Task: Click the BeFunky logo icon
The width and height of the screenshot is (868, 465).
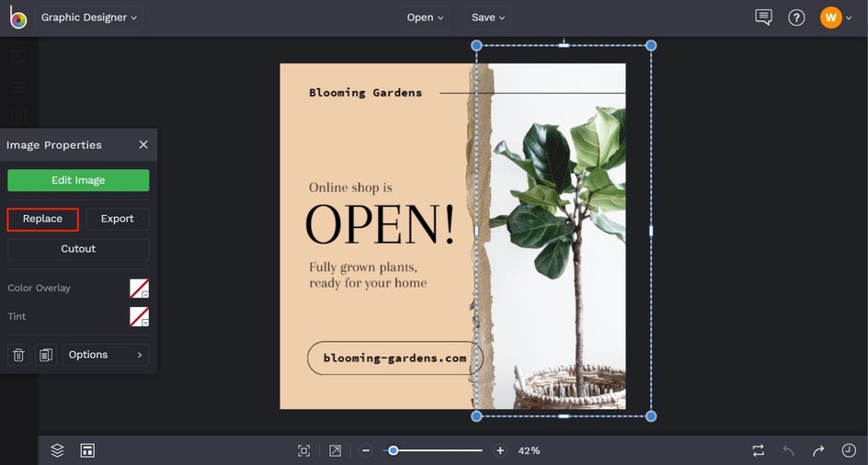Action: point(18,18)
